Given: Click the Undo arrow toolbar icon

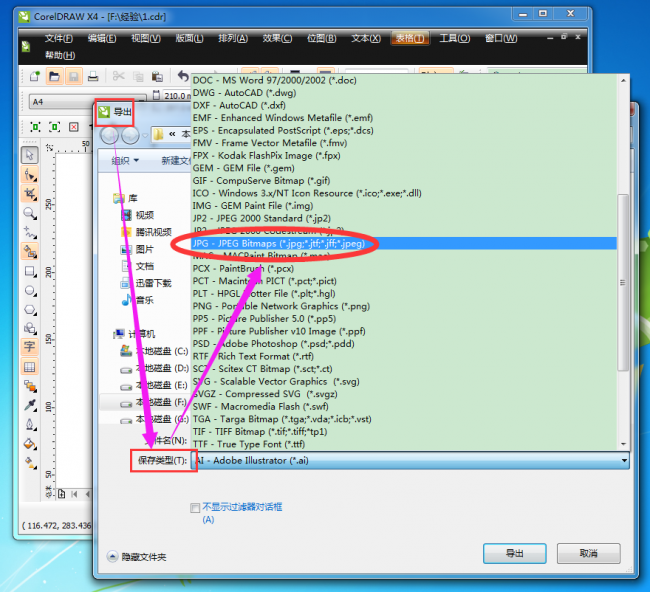Looking at the screenshot, I should (x=183, y=76).
